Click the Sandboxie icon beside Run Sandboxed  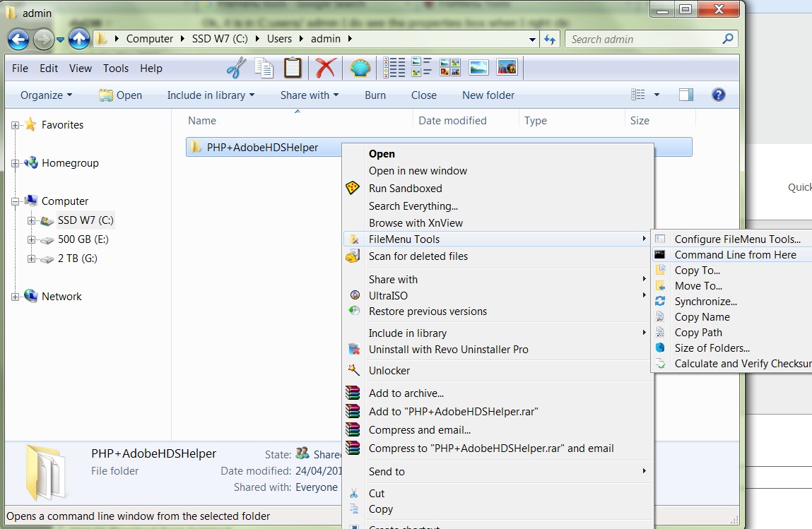(352, 188)
